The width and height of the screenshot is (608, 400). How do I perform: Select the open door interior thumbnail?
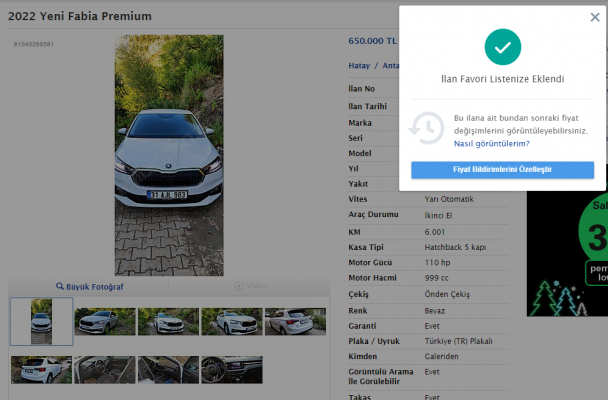[168, 370]
